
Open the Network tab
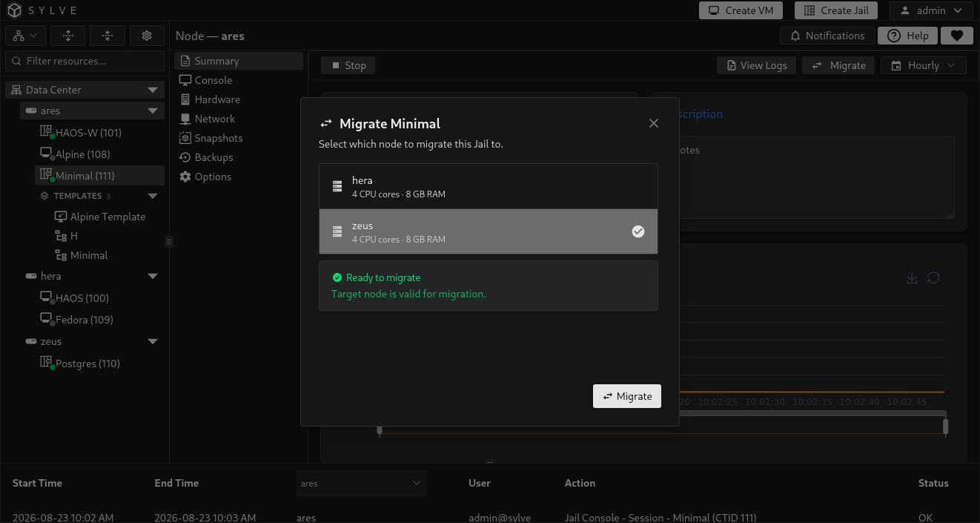[x=239, y=119]
